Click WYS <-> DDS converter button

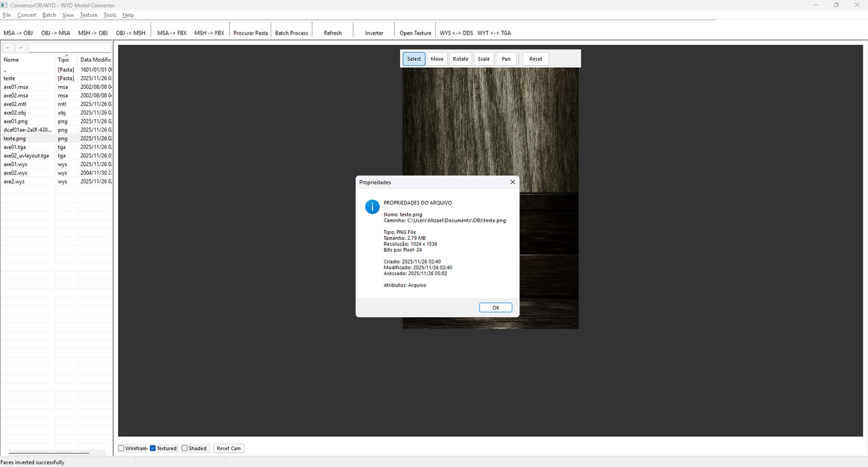click(x=456, y=33)
